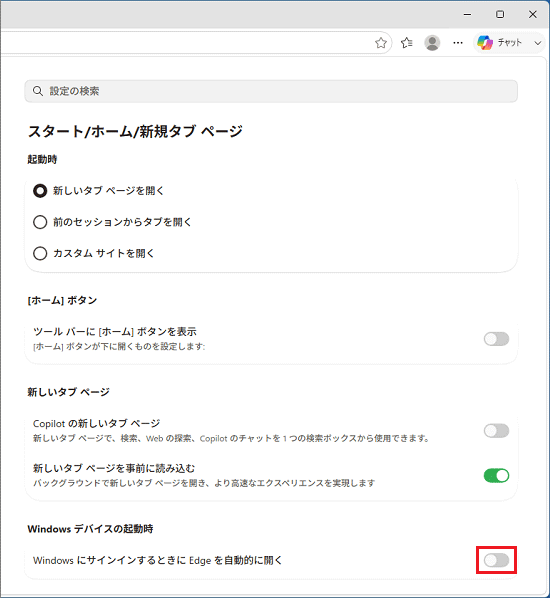
Task: Open Copilot チャット button
Action: 501,43
